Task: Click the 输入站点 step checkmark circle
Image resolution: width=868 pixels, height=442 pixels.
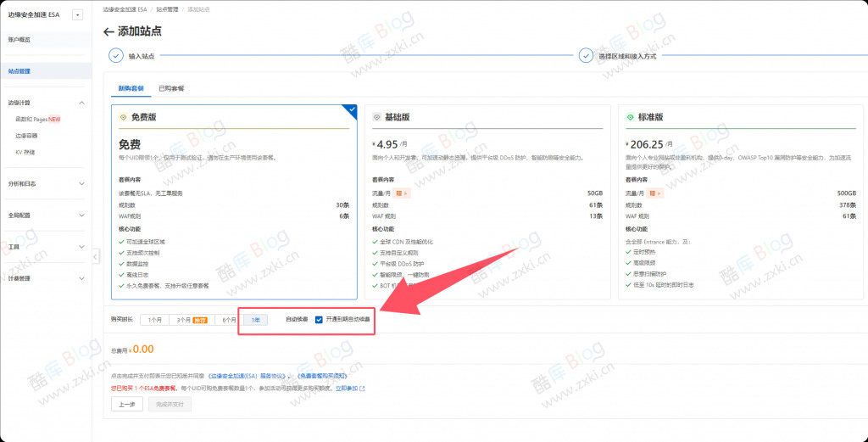Action: 115,56
